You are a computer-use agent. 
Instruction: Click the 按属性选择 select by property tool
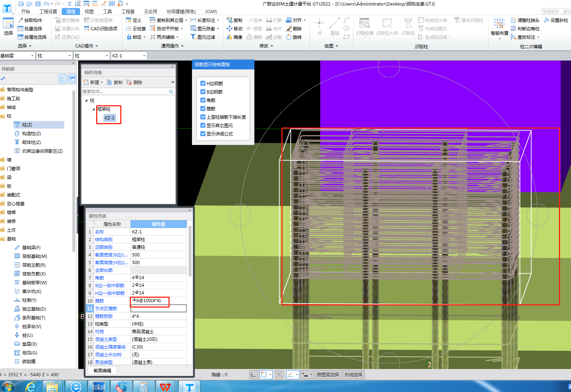(32, 37)
